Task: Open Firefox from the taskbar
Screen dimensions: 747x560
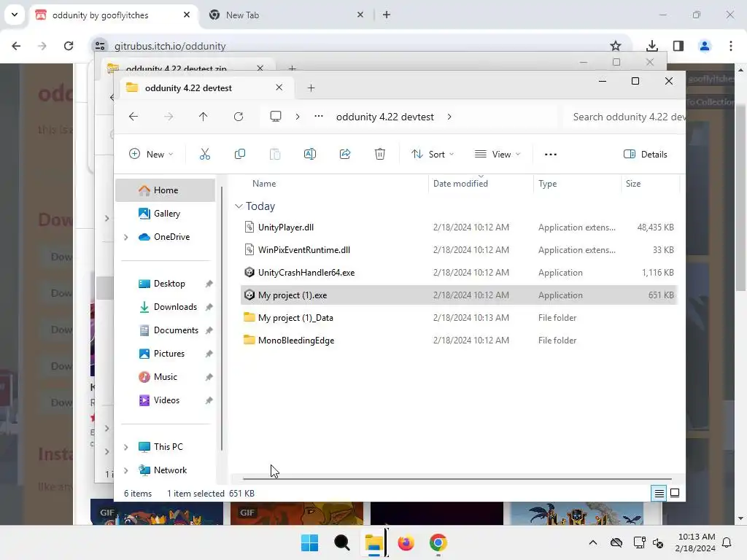Action: [406, 542]
